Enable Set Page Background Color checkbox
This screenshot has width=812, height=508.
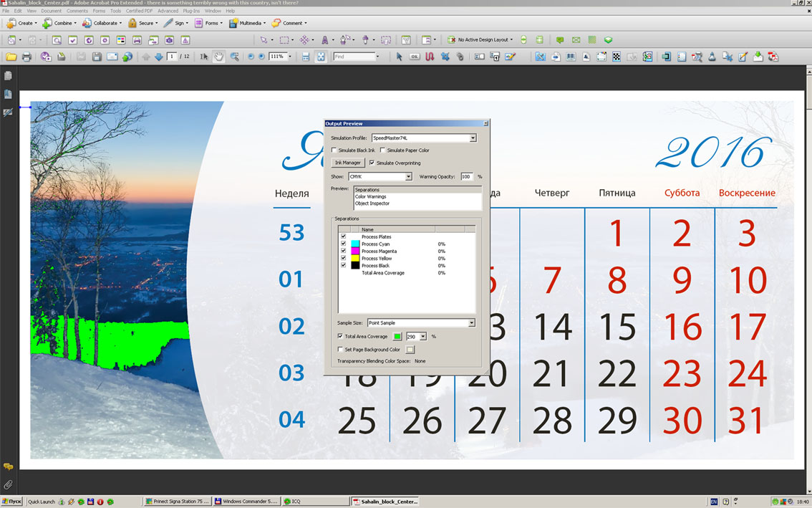(340, 350)
